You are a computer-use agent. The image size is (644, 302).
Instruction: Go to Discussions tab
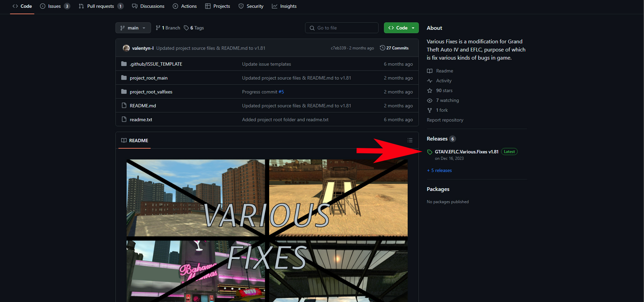point(148,6)
